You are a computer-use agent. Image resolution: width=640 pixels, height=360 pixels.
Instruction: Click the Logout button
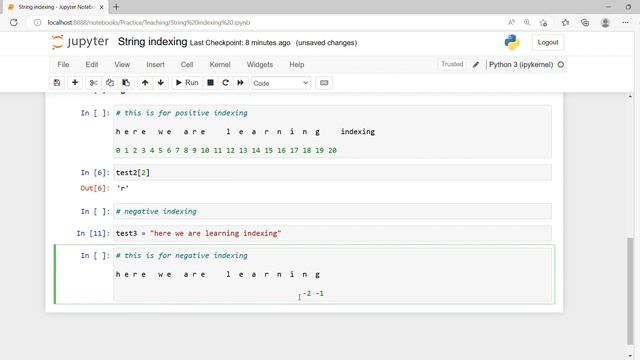548,42
